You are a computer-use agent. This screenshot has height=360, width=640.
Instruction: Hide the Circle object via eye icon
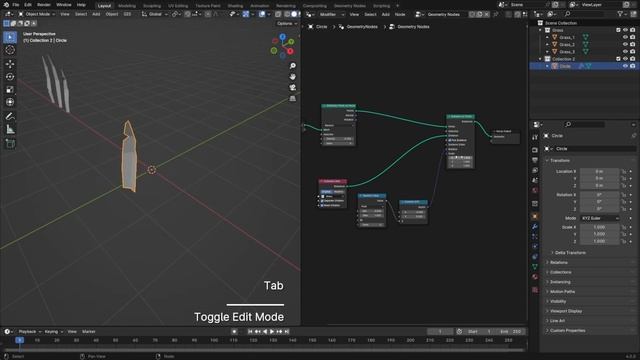(x=625, y=66)
